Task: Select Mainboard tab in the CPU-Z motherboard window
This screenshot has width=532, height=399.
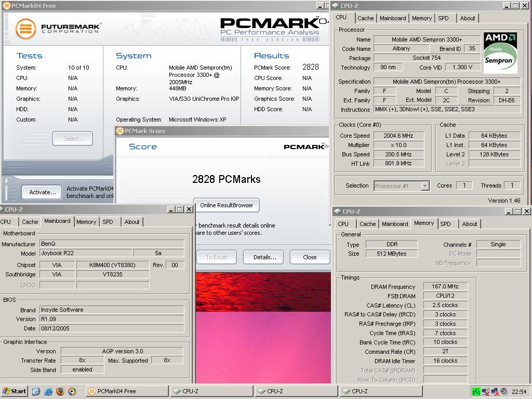Action: click(x=57, y=221)
